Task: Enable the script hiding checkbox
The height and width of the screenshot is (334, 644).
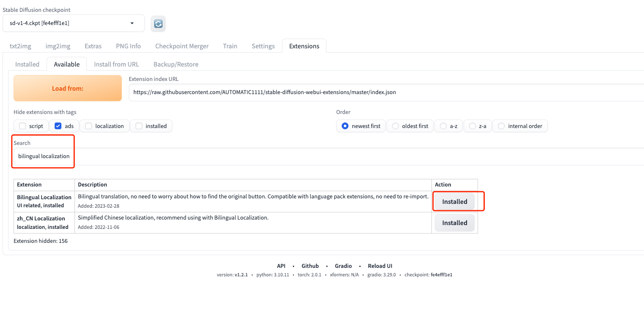Action: [x=22, y=126]
